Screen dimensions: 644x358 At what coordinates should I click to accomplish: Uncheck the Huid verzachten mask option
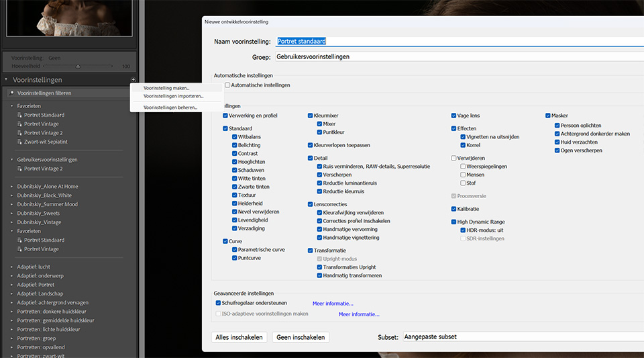click(x=557, y=142)
